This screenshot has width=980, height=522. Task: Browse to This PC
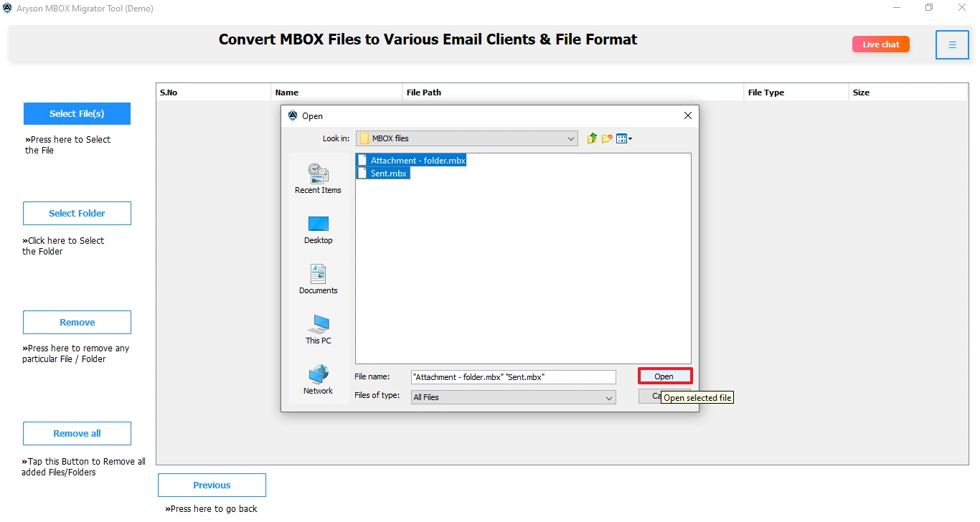coord(318,330)
